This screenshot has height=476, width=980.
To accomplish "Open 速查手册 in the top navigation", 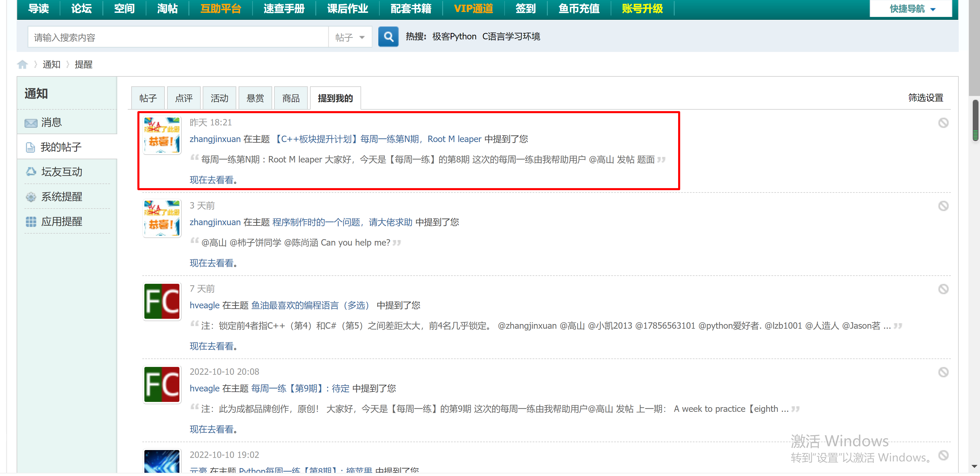I will (284, 8).
